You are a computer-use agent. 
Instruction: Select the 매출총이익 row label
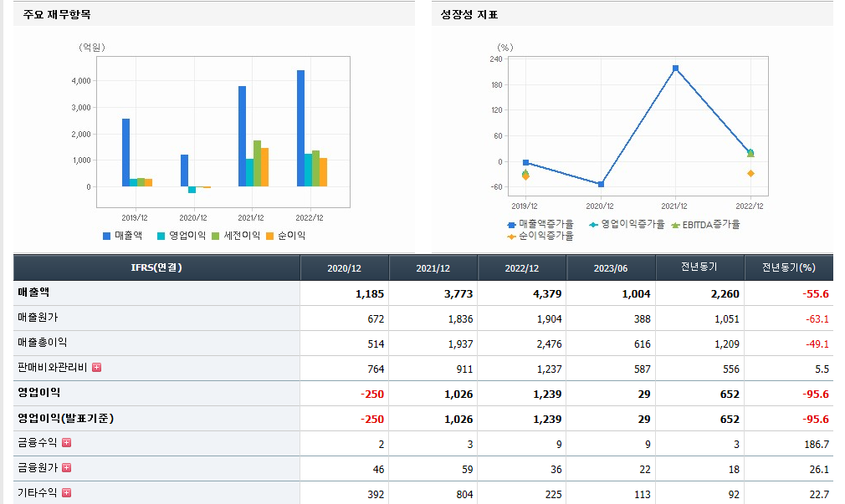coord(42,343)
